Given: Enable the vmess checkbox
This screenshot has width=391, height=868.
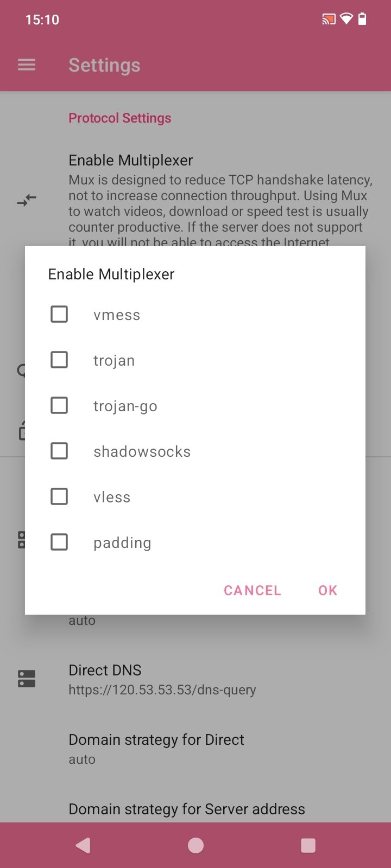Looking at the screenshot, I should (59, 314).
